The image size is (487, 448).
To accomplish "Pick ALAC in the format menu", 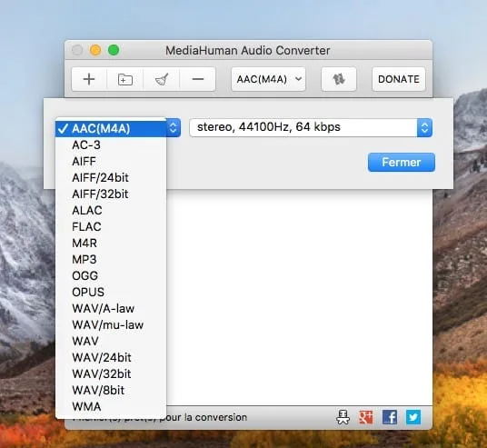I will (111, 211).
